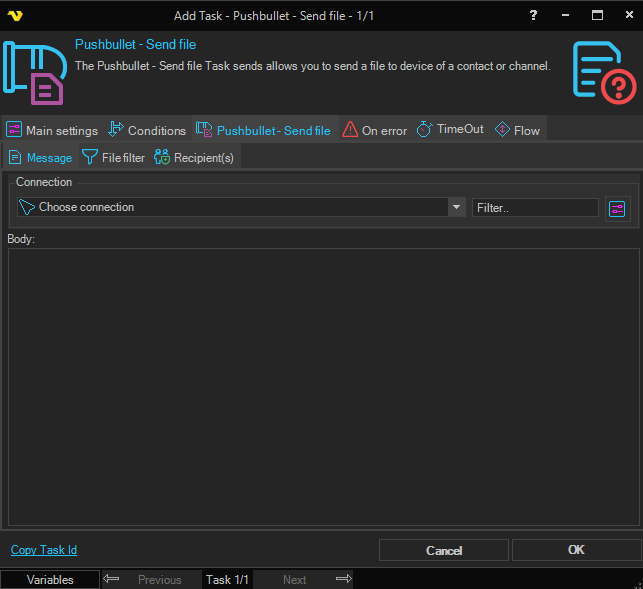
Task: Click inside the Body text area
Action: [x=321, y=385]
